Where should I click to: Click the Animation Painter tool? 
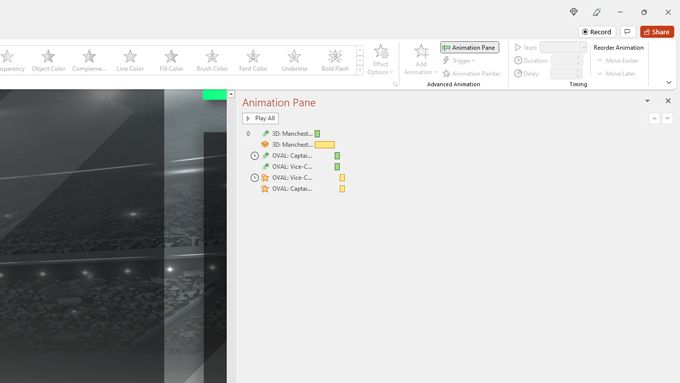click(471, 74)
